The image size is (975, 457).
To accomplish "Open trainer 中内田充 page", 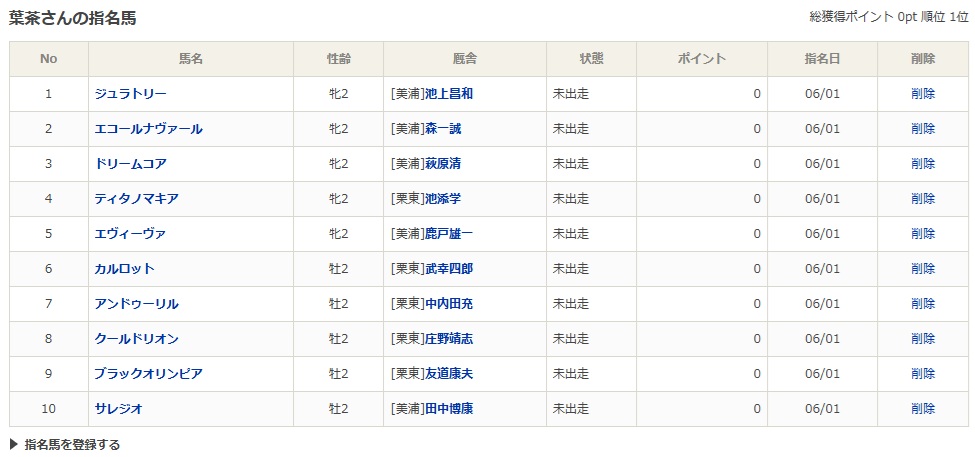I will (449, 304).
